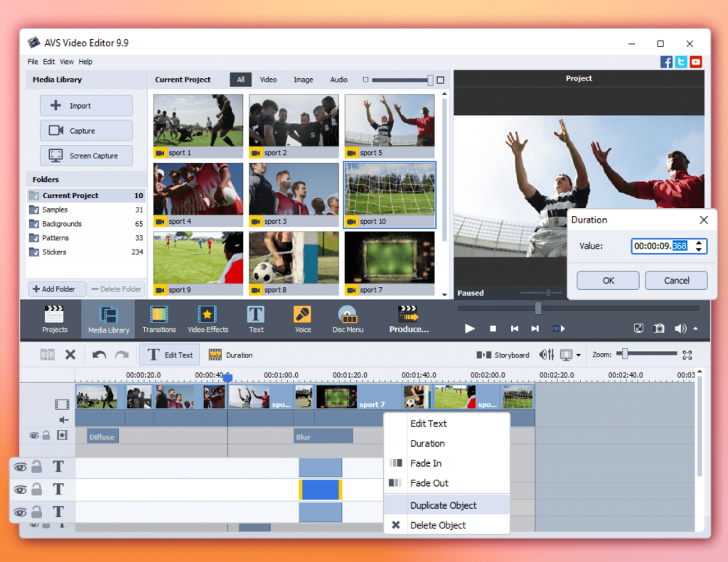Select the Voice recording tool
The width and height of the screenshot is (728, 562).
click(302, 319)
